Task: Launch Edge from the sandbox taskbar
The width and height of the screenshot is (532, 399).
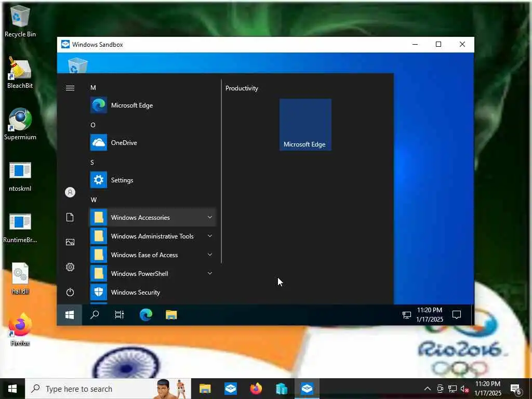Action: (146, 315)
